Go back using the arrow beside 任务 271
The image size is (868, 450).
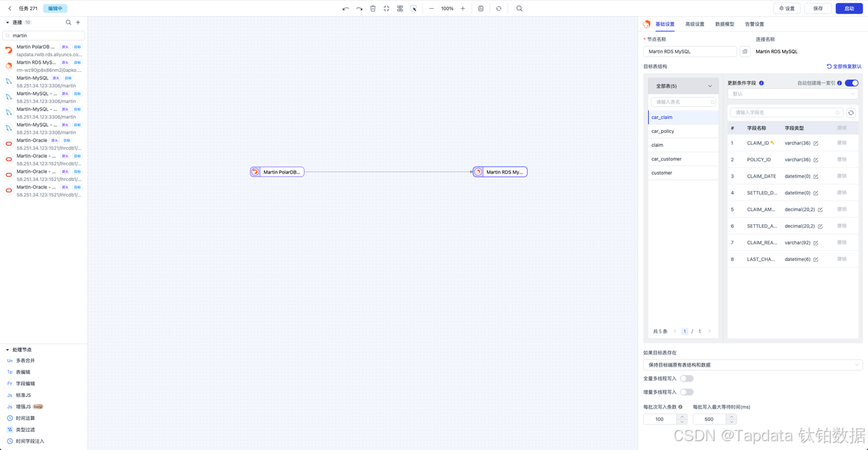click(x=9, y=9)
